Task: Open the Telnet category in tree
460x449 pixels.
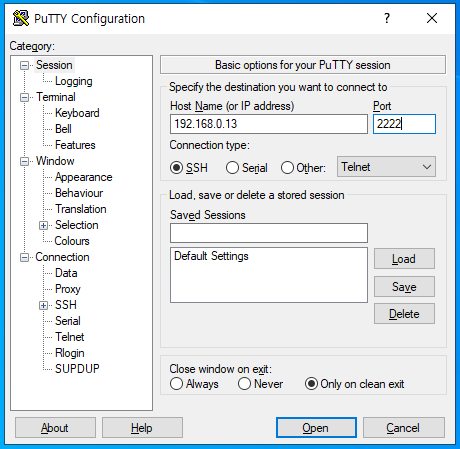Action: tap(70, 337)
